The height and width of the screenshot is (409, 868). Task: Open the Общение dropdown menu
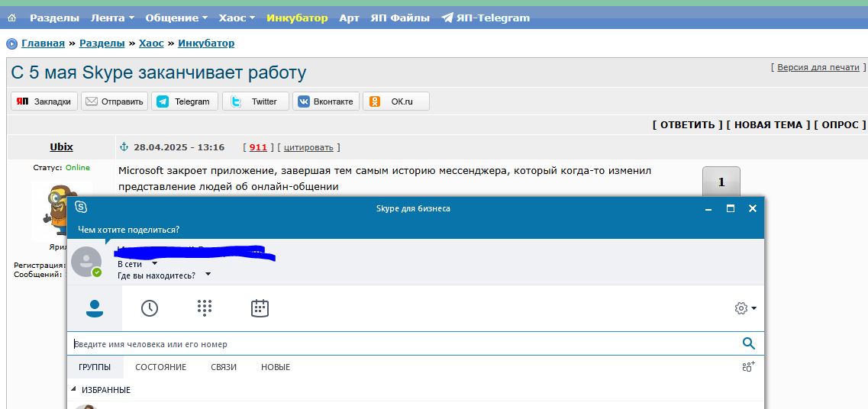coord(176,18)
